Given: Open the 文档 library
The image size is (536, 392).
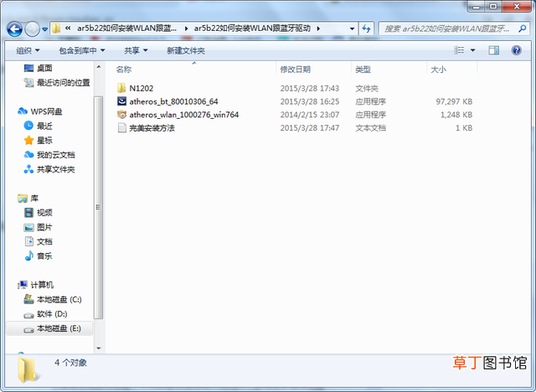Looking at the screenshot, I should [44, 241].
